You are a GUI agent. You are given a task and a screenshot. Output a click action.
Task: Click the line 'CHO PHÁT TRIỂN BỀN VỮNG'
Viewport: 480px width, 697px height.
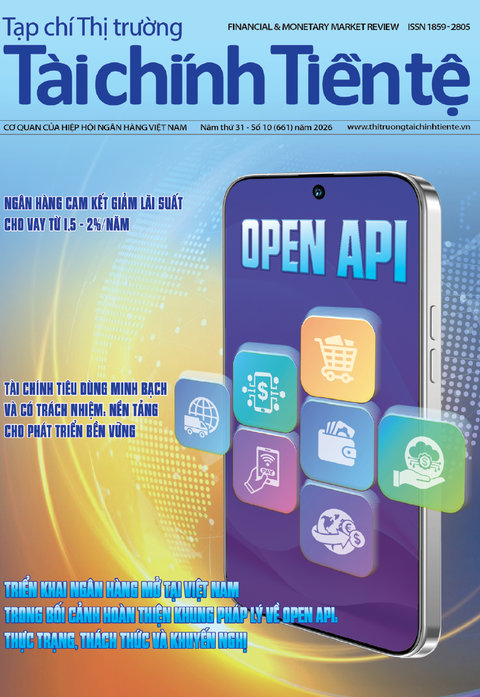click(x=70, y=431)
